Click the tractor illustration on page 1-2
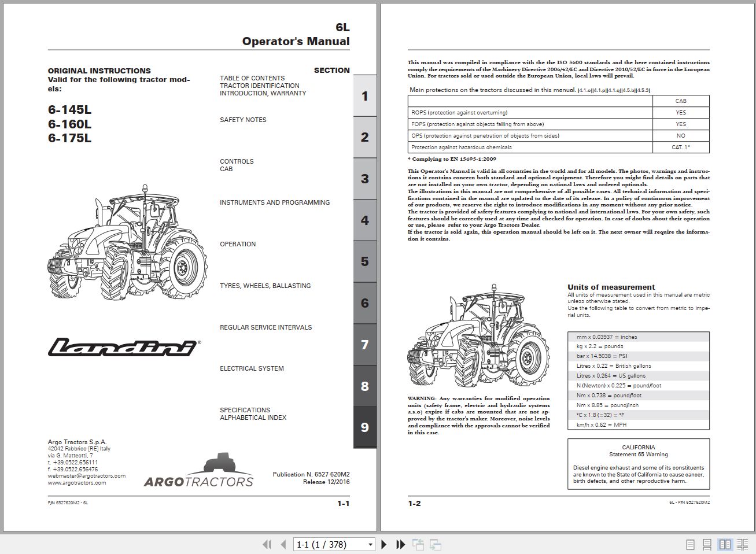Viewport: 756px width, 554px height. pos(479,336)
